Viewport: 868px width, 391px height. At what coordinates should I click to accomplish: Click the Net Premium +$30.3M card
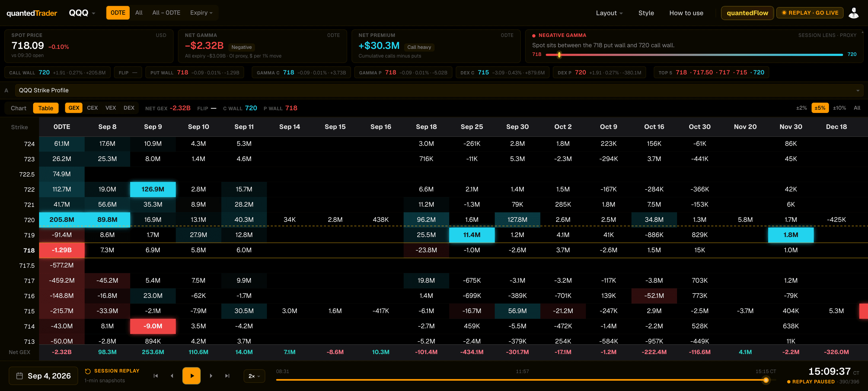click(x=436, y=46)
